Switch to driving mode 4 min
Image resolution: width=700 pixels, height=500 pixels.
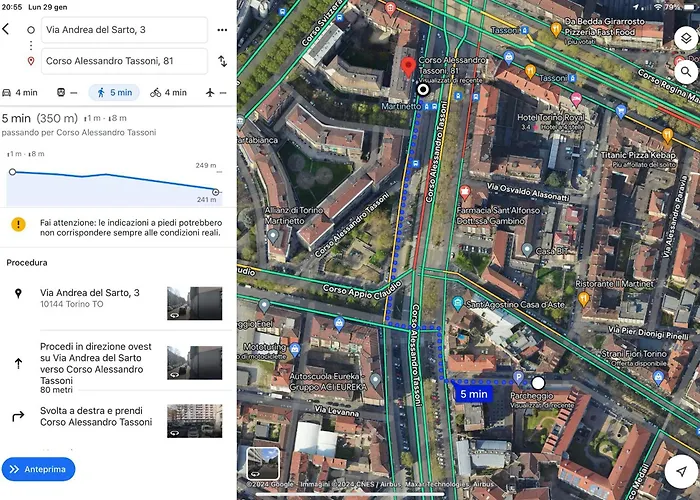pos(20,92)
